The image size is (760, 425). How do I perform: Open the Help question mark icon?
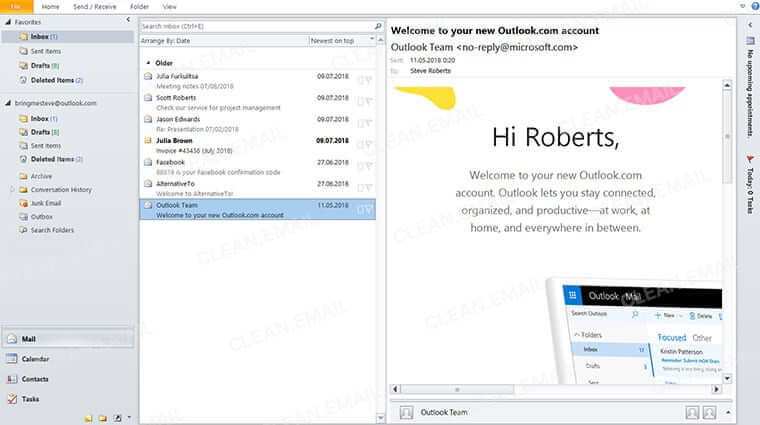coord(755,6)
